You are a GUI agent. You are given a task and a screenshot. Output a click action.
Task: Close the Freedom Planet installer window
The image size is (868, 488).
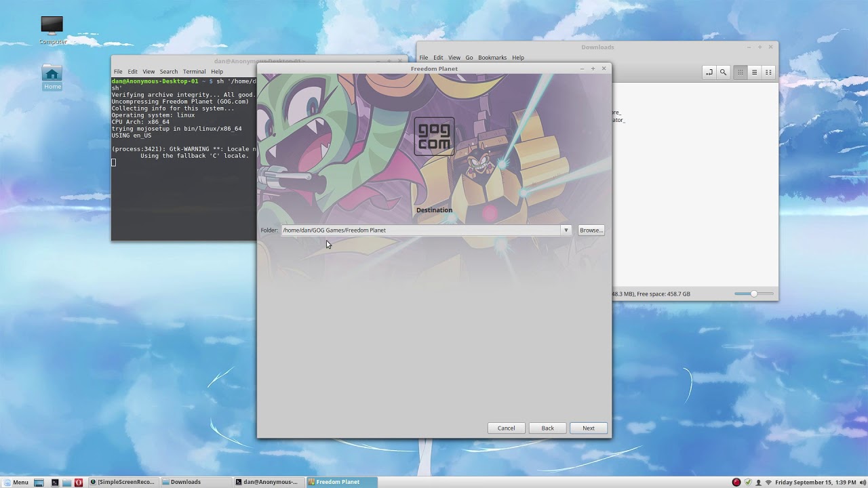coord(604,68)
